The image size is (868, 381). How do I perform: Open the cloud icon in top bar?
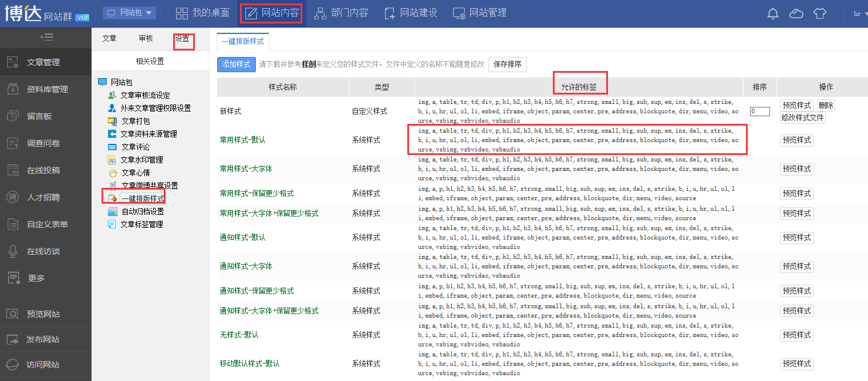(796, 14)
